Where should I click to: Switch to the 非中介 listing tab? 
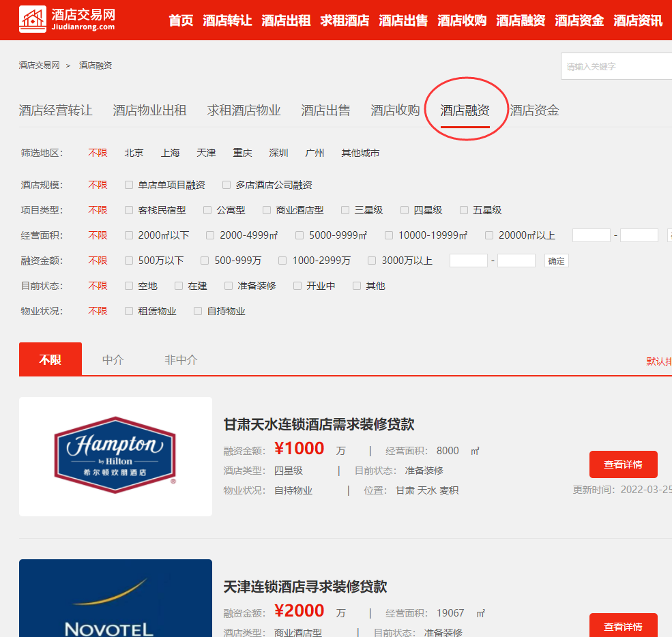pos(181,360)
